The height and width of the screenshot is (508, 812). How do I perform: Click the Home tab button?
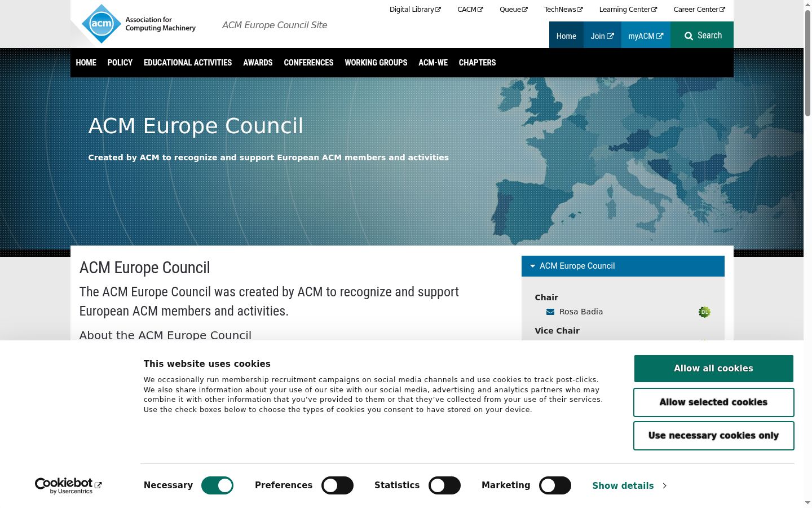click(566, 36)
